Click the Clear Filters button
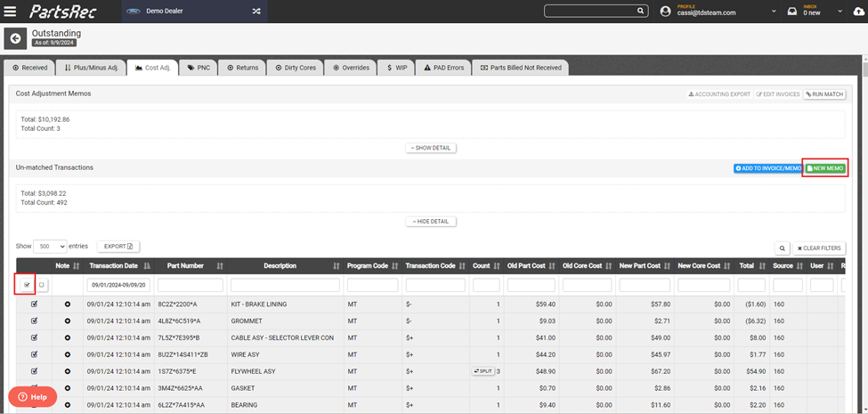The width and height of the screenshot is (868, 414). click(819, 248)
